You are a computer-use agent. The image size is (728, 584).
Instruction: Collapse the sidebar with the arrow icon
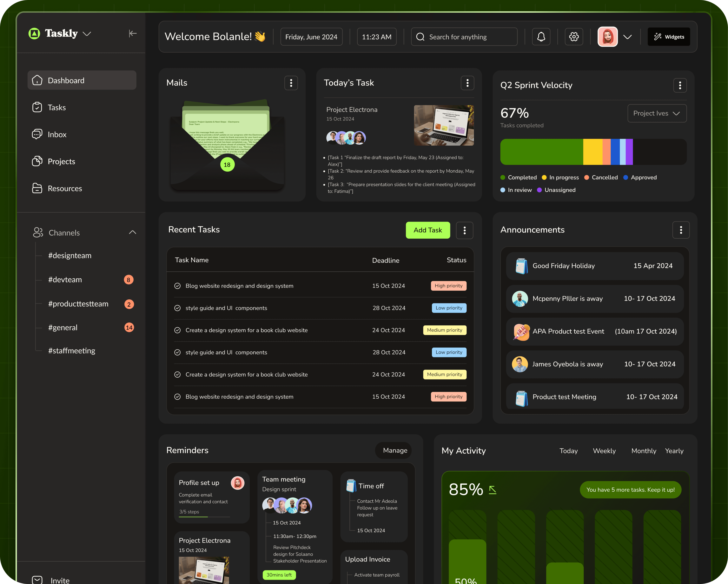(133, 33)
